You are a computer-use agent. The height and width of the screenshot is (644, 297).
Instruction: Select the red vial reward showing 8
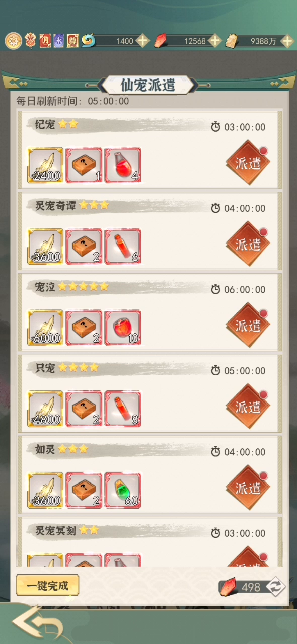122,409
